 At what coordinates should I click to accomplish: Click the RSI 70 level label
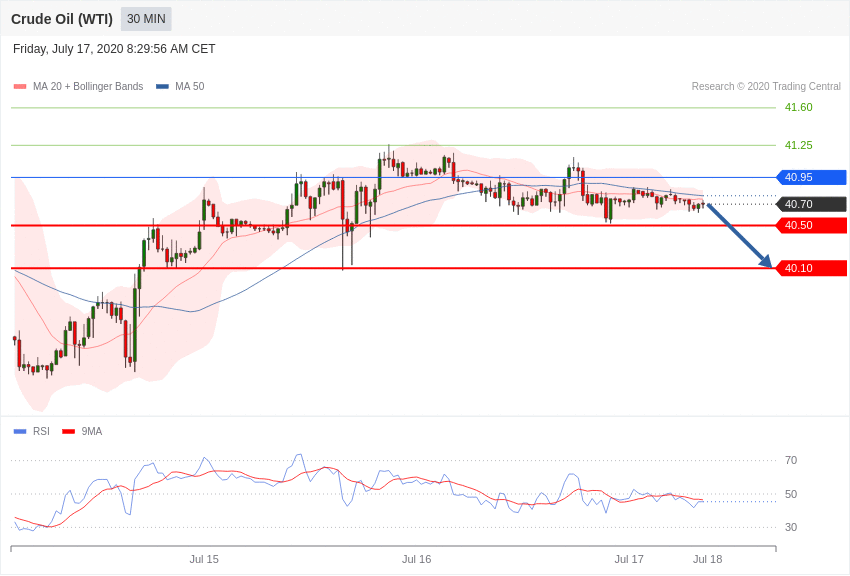[791, 461]
